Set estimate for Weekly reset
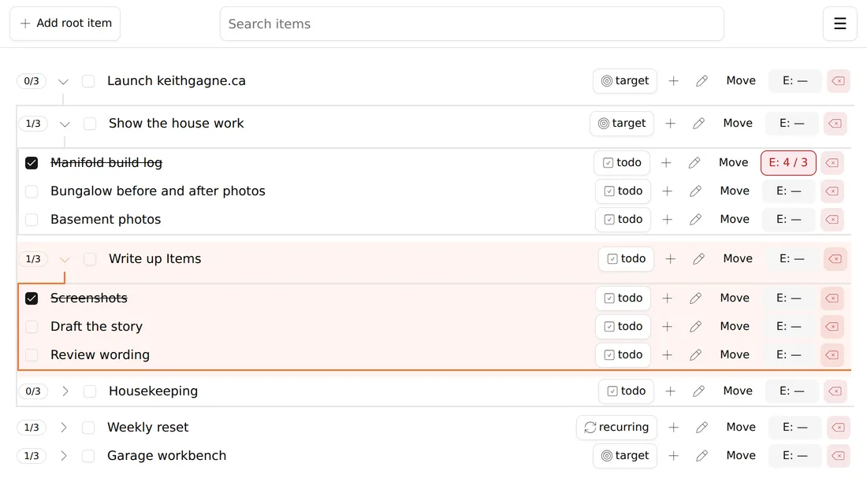The width and height of the screenshot is (867, 504). point(795,428)
